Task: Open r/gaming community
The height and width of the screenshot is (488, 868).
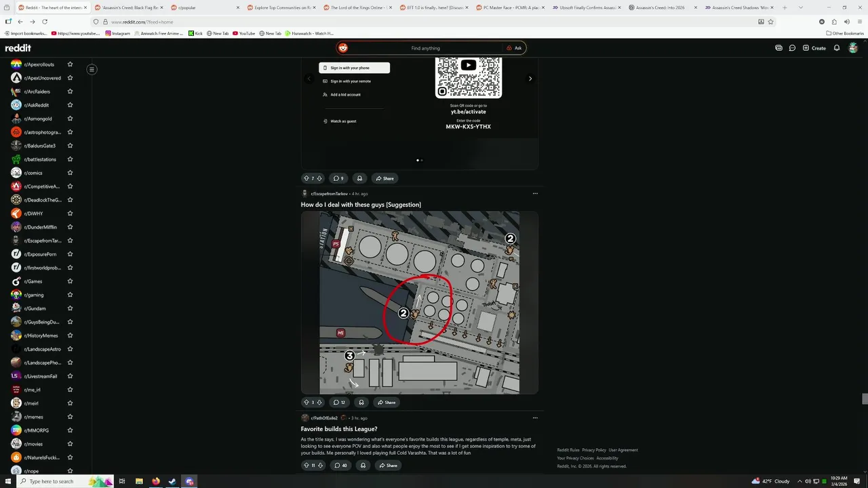Action: [34, 295]
